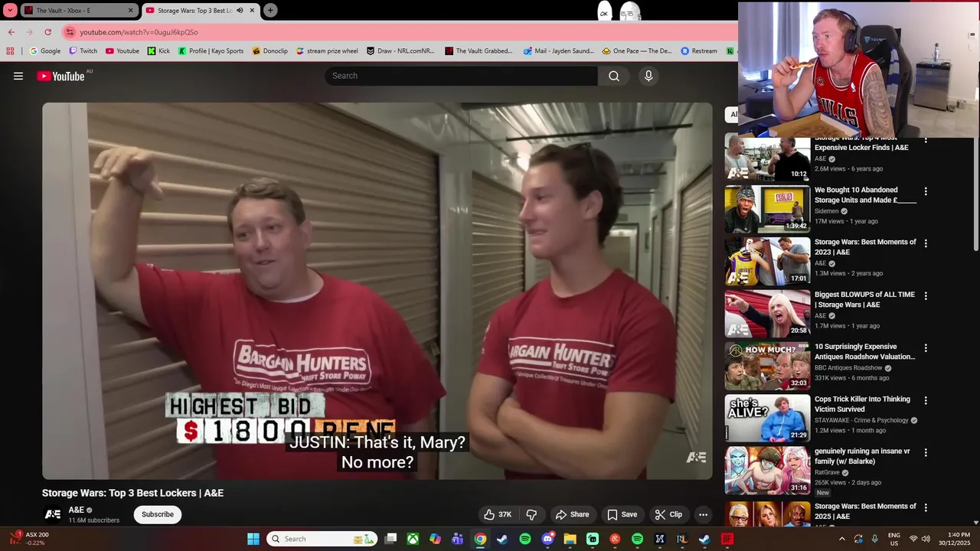Open the Chrome tab search dropdown

click(x=10, y=10)
